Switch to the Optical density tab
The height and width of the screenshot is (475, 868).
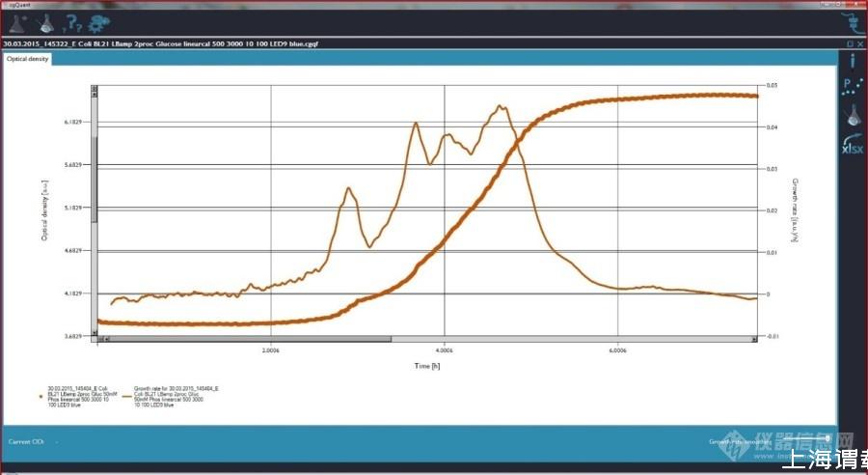(27, 59)
